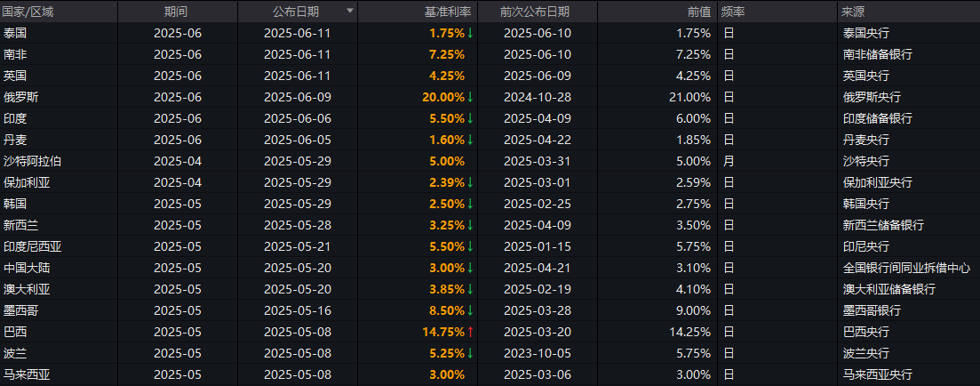Viewport: 980px width, 386px height.
Task: Click the 频率 column header
Action: (733, 12)
